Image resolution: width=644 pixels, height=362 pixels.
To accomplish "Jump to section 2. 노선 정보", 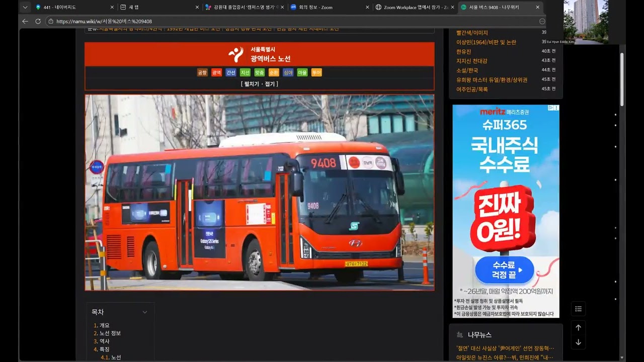I will 107,333.
